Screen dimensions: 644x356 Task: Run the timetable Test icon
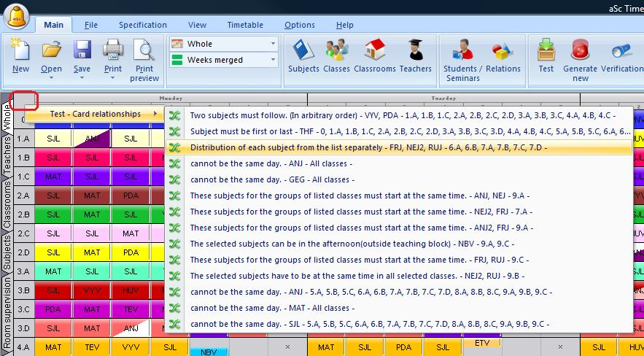pos(546,51)
